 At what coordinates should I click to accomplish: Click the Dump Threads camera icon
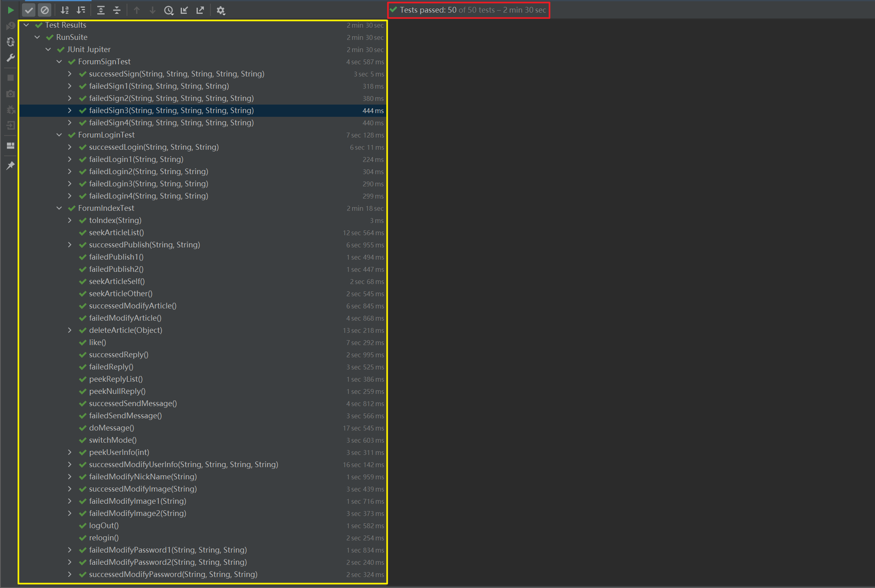tap(11, 94)
